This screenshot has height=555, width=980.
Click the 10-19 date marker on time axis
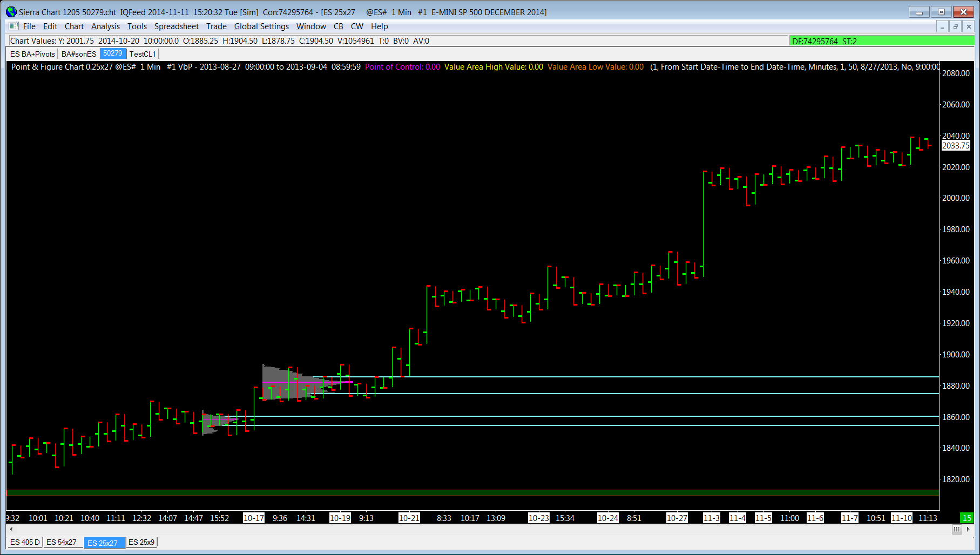(340, 518)
